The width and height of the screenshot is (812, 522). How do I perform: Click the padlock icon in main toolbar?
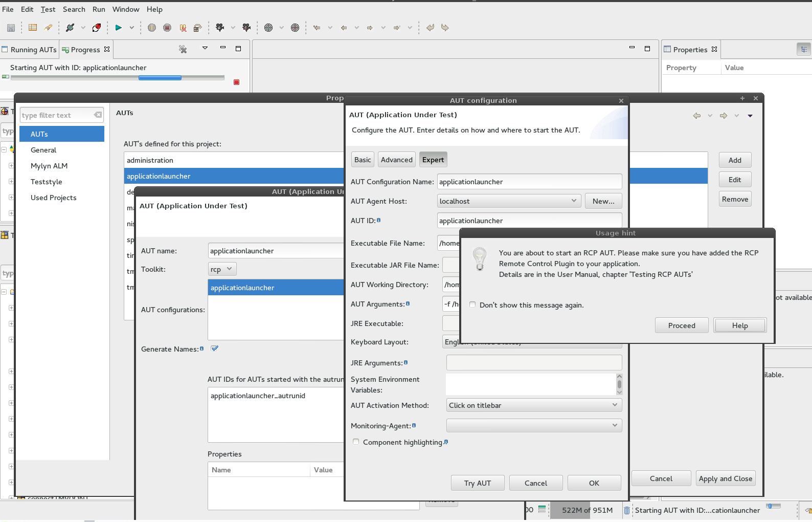[198, 28]
